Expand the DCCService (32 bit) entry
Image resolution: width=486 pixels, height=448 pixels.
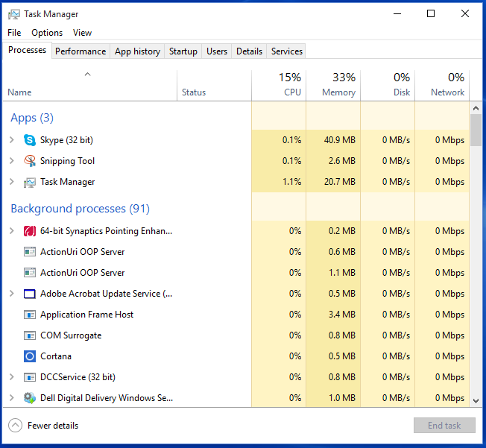pyautogui.click(x=12, y=377)
